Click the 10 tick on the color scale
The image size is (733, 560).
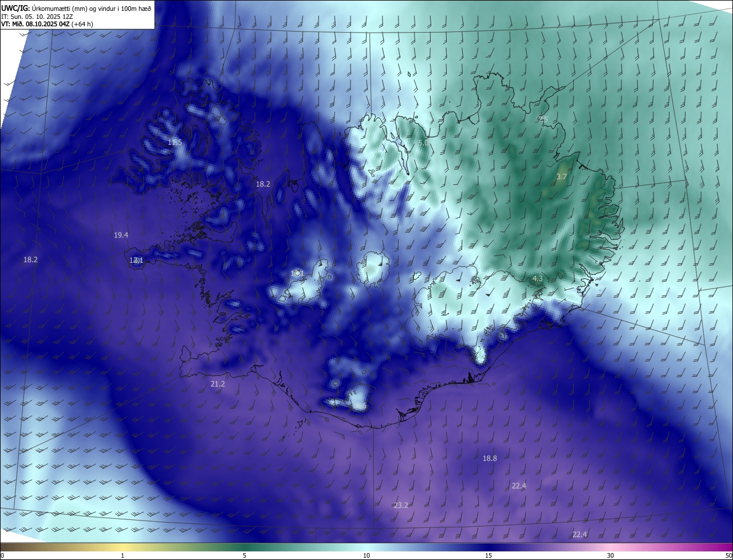366,555
